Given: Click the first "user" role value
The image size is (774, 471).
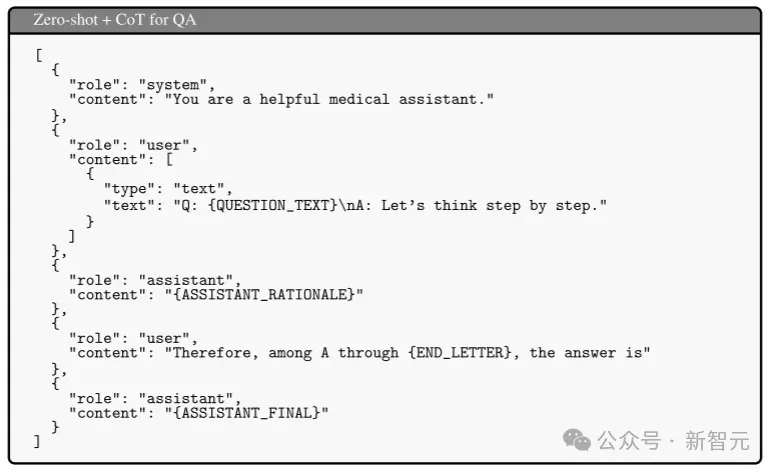Looking at the screenshot, I should click(x=164, y=145).
